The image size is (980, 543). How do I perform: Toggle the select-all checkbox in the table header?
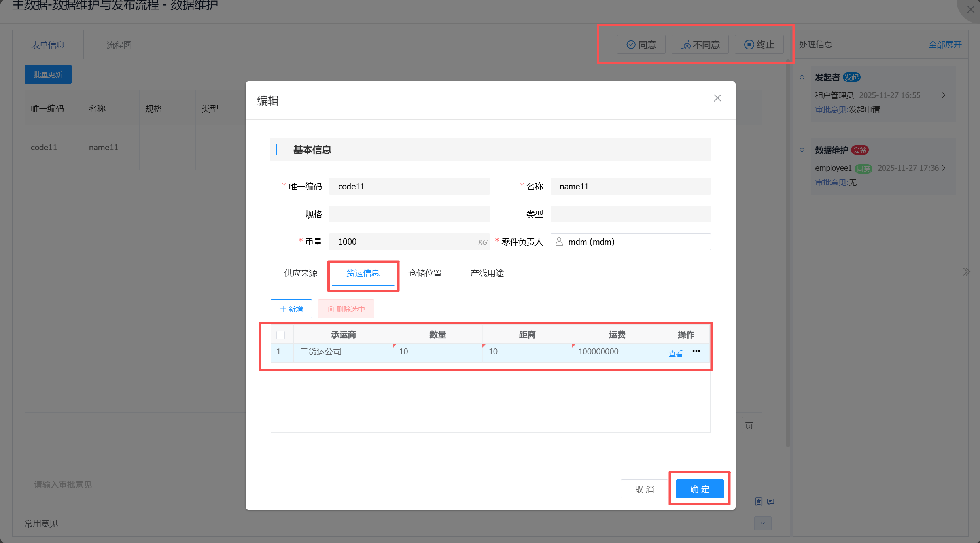pyautogui.click(x=280, y=335)
